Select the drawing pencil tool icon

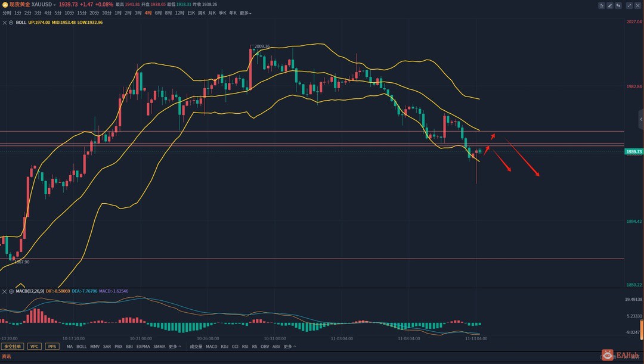tap(610, 5)
